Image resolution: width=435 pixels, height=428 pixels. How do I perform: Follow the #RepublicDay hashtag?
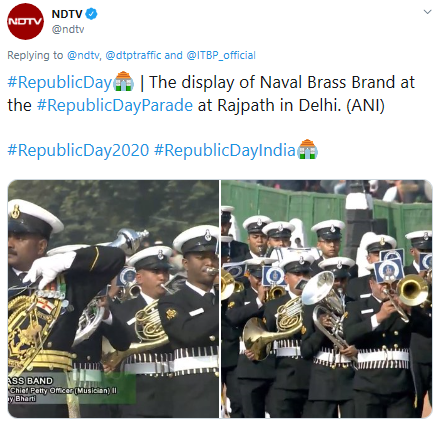(x=60, y=83)
